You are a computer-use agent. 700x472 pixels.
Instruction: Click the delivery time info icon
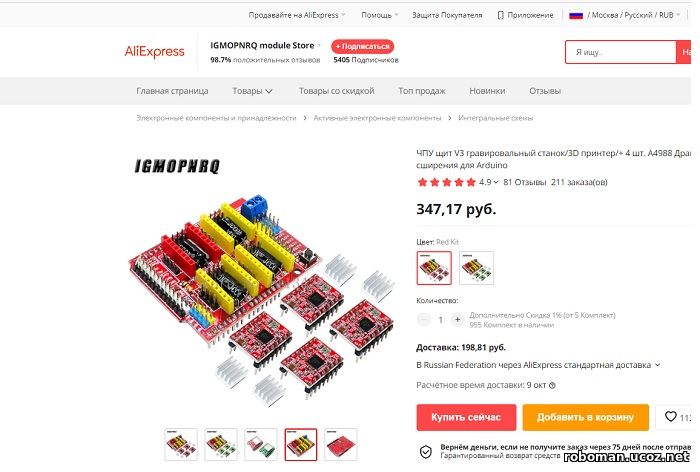point(552,385)
